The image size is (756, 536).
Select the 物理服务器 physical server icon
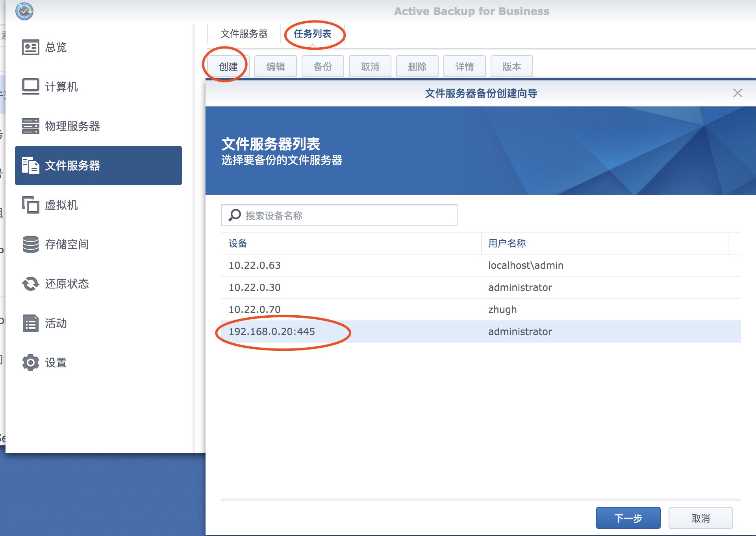(30, 126)
